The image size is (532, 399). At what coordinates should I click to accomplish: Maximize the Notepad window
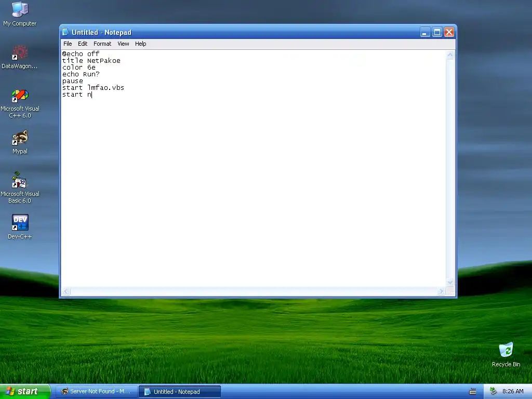(437, 32)
